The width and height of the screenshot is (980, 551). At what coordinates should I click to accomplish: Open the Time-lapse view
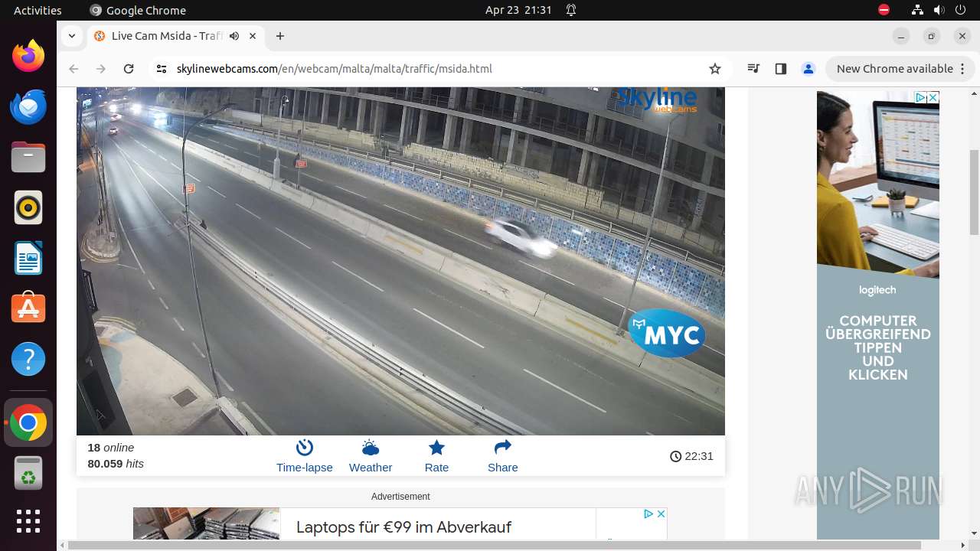[x=305, y=456]
